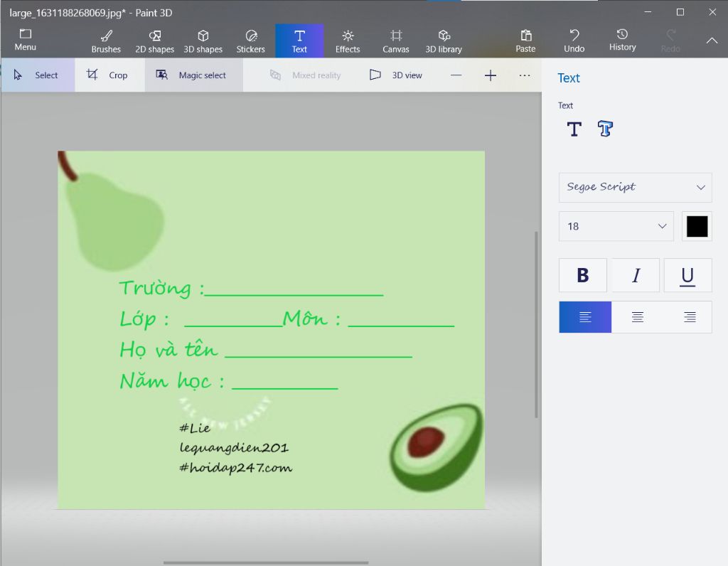Click the 'Năm học :' text on canvas
Viewport: 728px width, 566px height.
(172, 380)
